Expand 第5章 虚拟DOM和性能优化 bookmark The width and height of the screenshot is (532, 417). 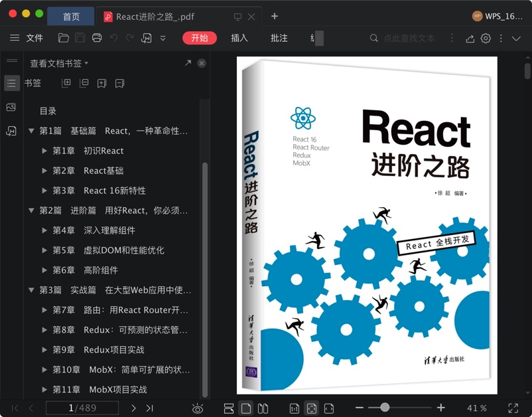pyautogui.click(x=44, y=250)
